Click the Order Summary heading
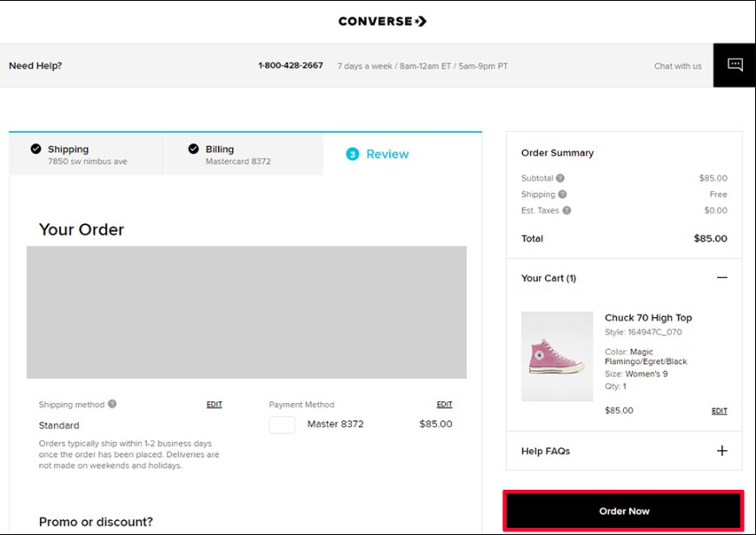The height and width of the screenshot is (535, 756). (557, 153)
